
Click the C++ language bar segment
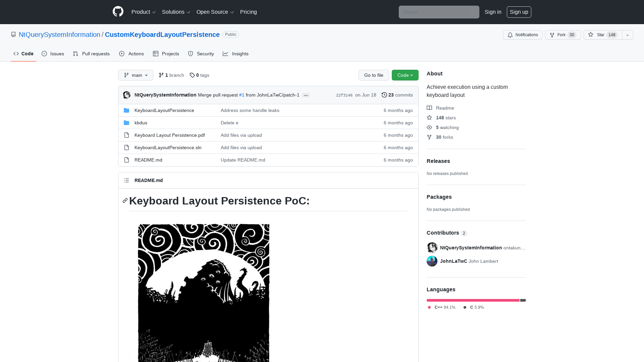point(473,300)
